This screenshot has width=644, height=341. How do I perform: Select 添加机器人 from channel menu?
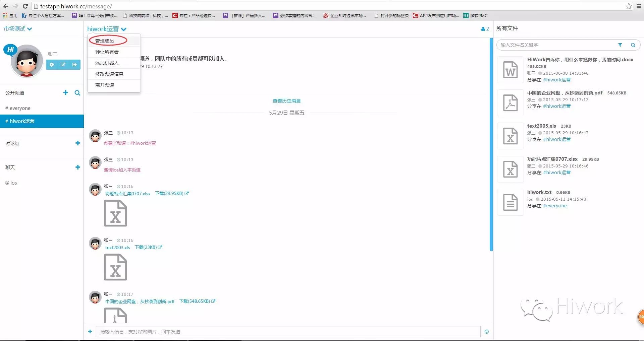[114, 63]
